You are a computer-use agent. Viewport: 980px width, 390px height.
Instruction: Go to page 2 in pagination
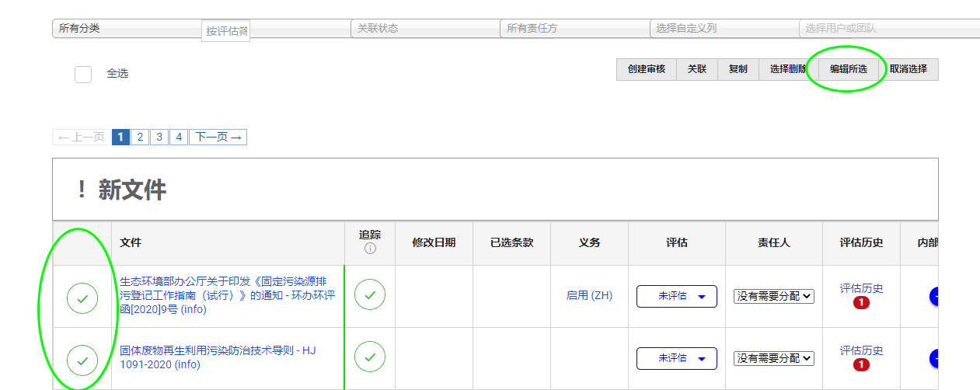pos(140,138)
